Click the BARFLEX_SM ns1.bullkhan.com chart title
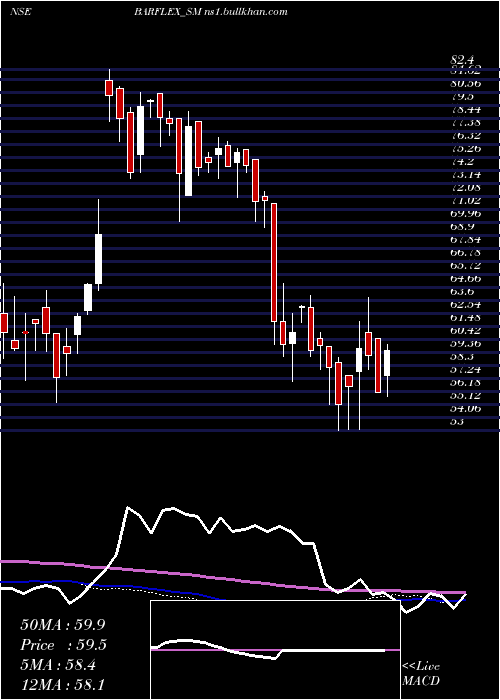500x700 pixels. [x=210, y=12]
